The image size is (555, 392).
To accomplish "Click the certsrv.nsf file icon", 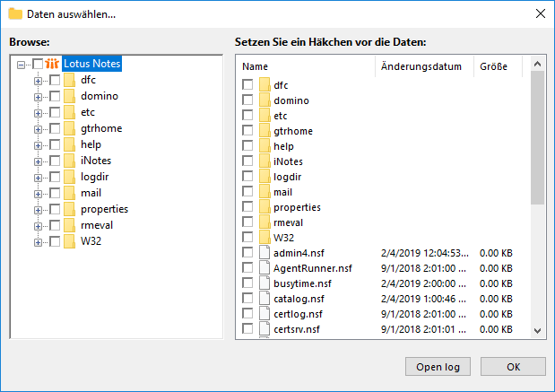I will [264, 328].
